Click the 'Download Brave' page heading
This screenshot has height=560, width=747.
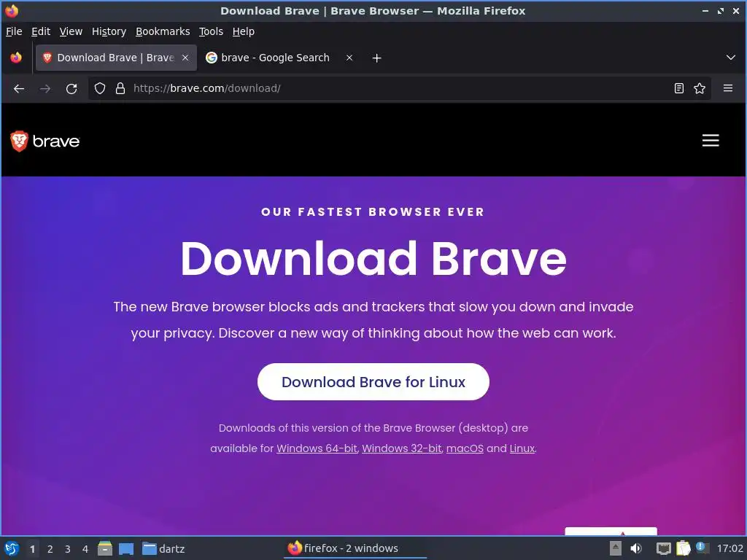373,258
